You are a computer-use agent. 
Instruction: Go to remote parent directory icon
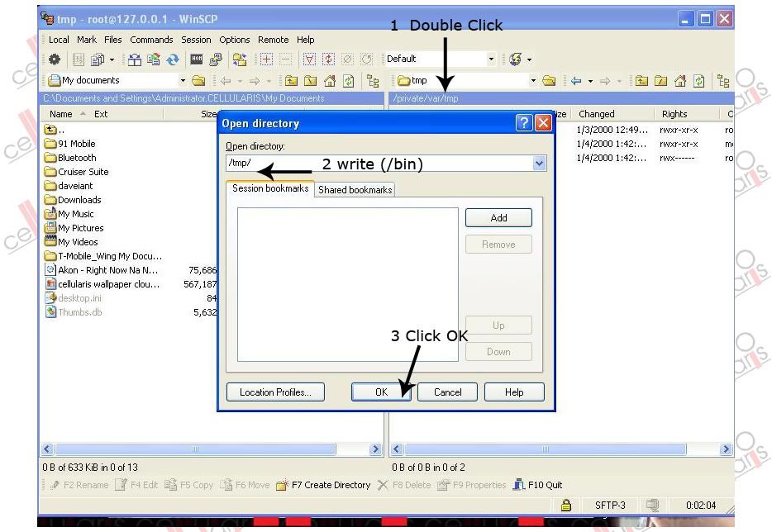tap(641, 81)
